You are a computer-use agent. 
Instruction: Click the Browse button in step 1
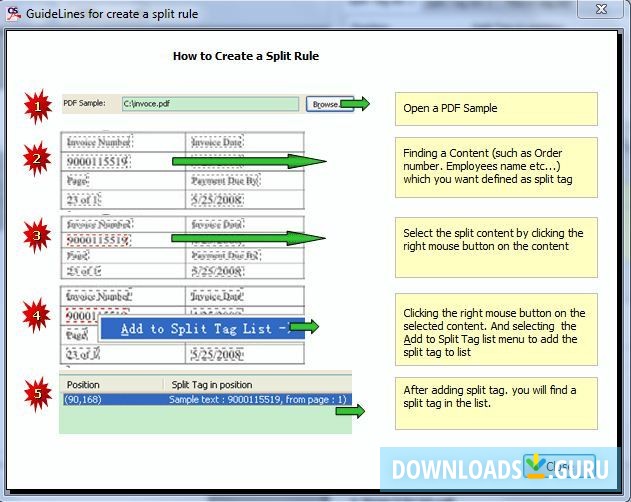[330, 104]
